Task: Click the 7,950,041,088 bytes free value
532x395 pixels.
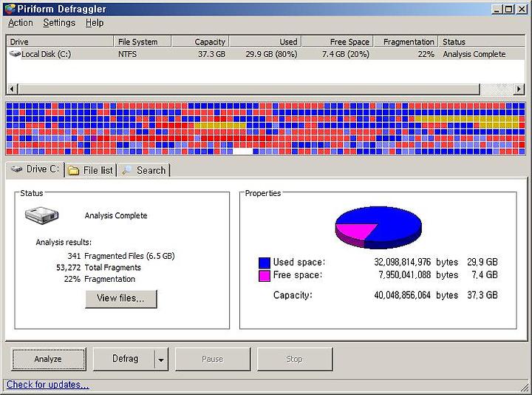Action: click(418, 274)
